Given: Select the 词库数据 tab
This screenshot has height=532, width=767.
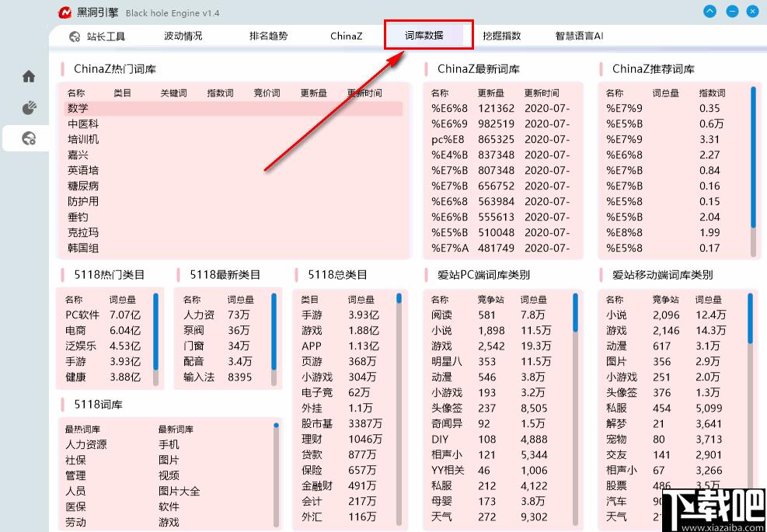Looking at the screenshot, I should coord(424,35).
